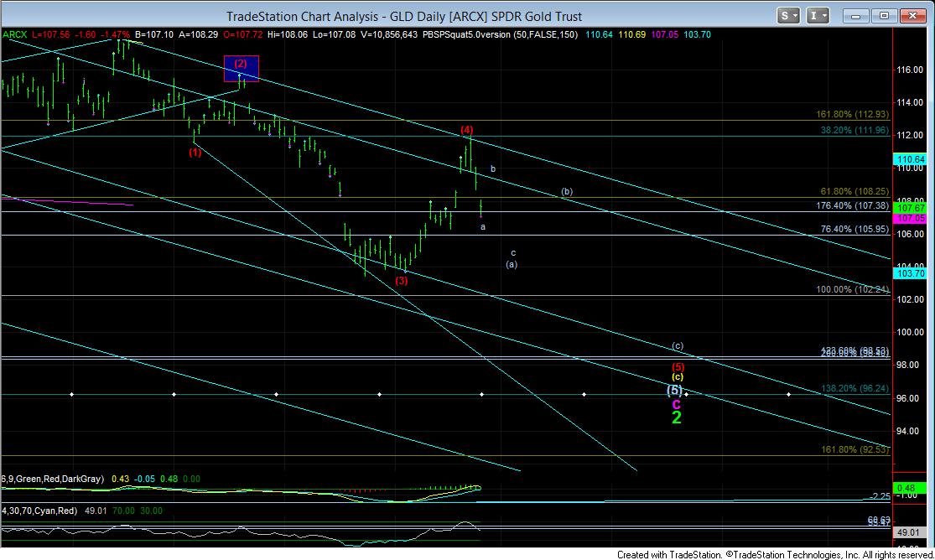
Task: Minimize the TradeStation chart window
Action: [855, 16]
